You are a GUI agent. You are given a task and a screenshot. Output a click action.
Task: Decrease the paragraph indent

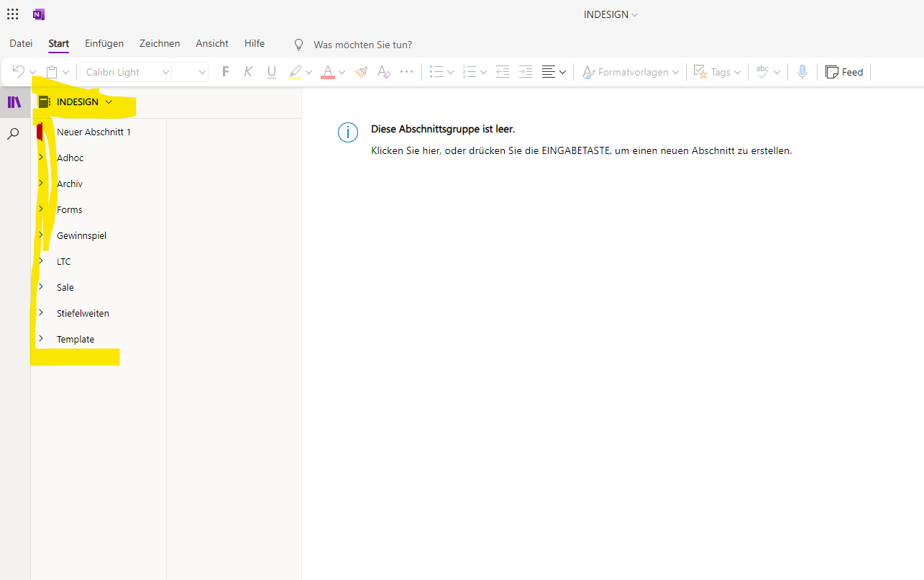click(503, 72)
